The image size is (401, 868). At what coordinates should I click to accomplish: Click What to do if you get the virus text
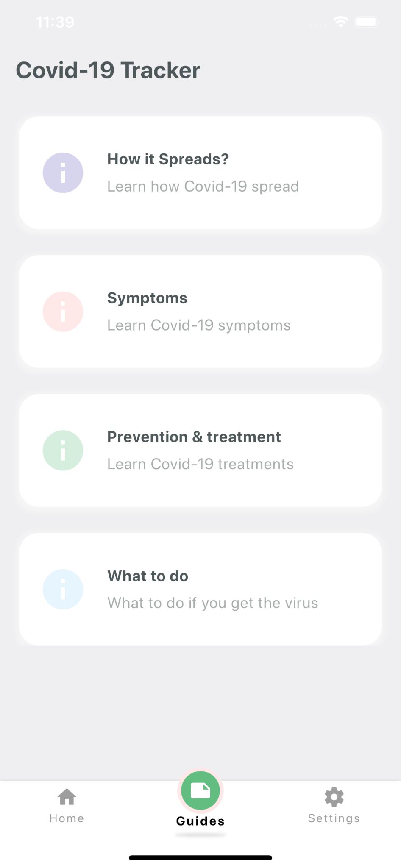(x=212, y=603)
